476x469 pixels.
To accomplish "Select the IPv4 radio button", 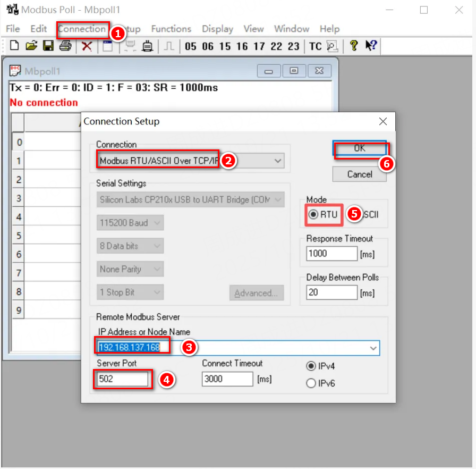I will 311,366.
